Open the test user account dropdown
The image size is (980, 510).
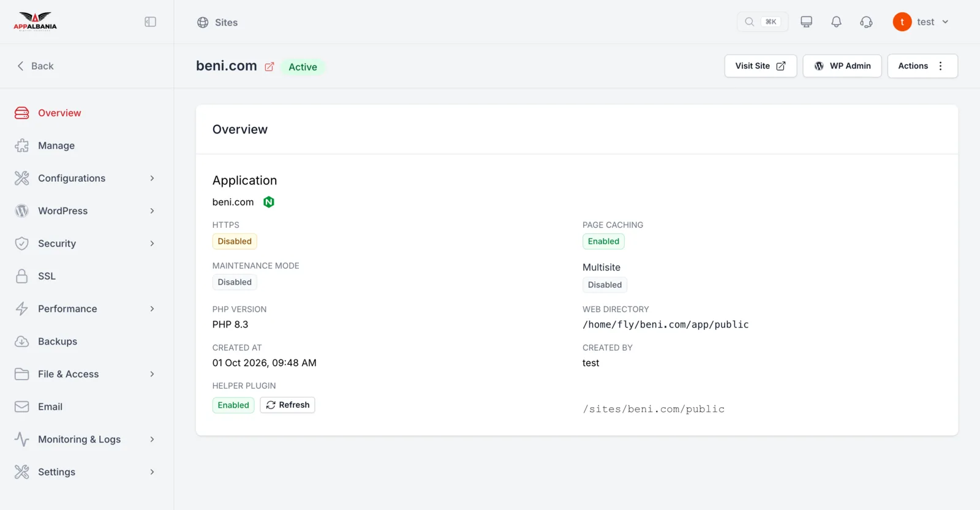tap(921, 22)
